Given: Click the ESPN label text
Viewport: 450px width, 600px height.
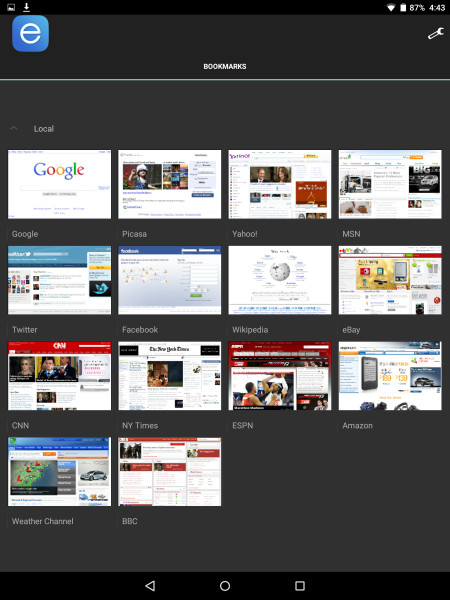Looking at the screenshot, I should pyautogui.click(x=243, y=426).
